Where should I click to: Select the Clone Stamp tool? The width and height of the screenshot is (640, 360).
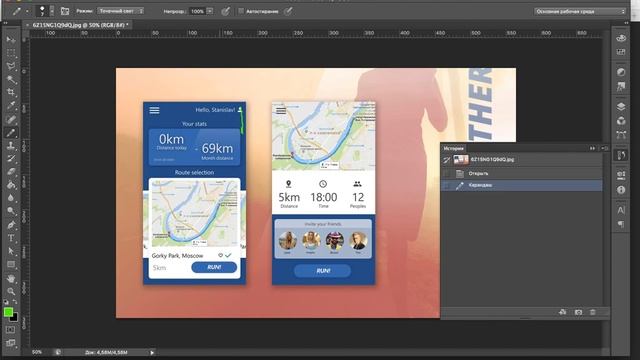pos(11,146)
